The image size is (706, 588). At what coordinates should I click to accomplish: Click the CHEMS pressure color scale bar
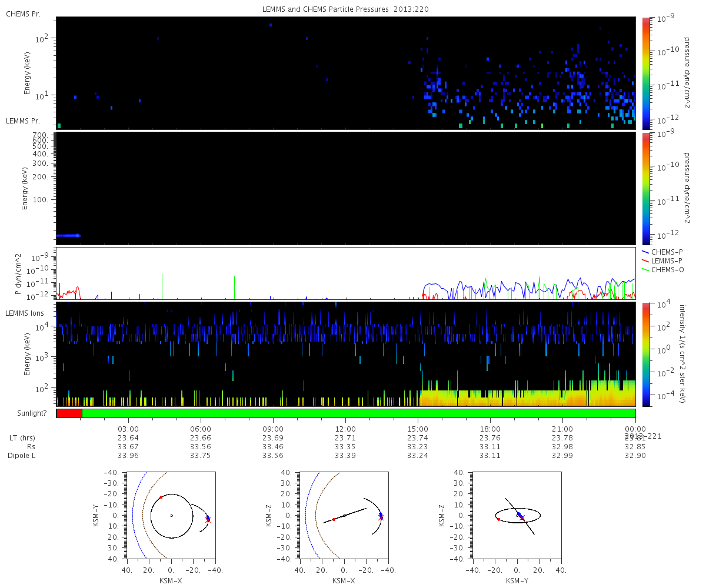[646, 73]
